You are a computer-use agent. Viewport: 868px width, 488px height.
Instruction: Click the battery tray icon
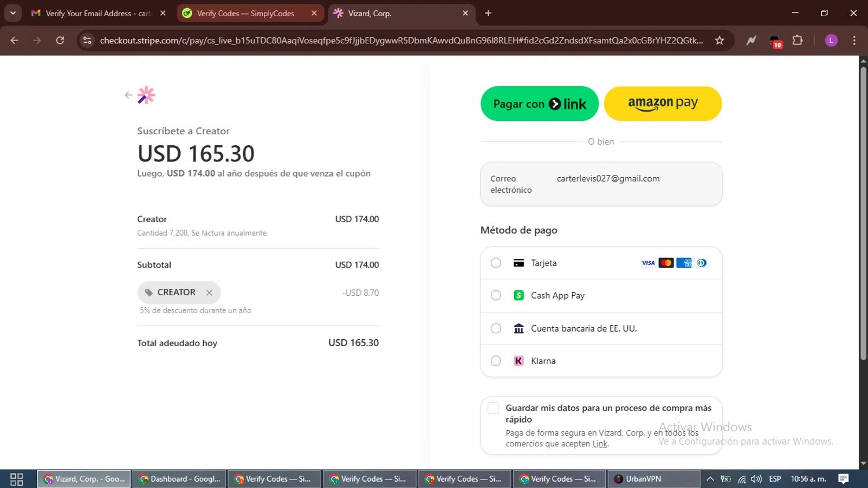[x=726, y=479]
